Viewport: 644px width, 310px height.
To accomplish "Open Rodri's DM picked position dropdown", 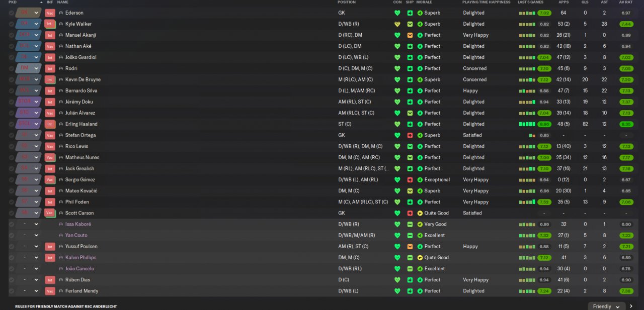I will coord(28,68).
